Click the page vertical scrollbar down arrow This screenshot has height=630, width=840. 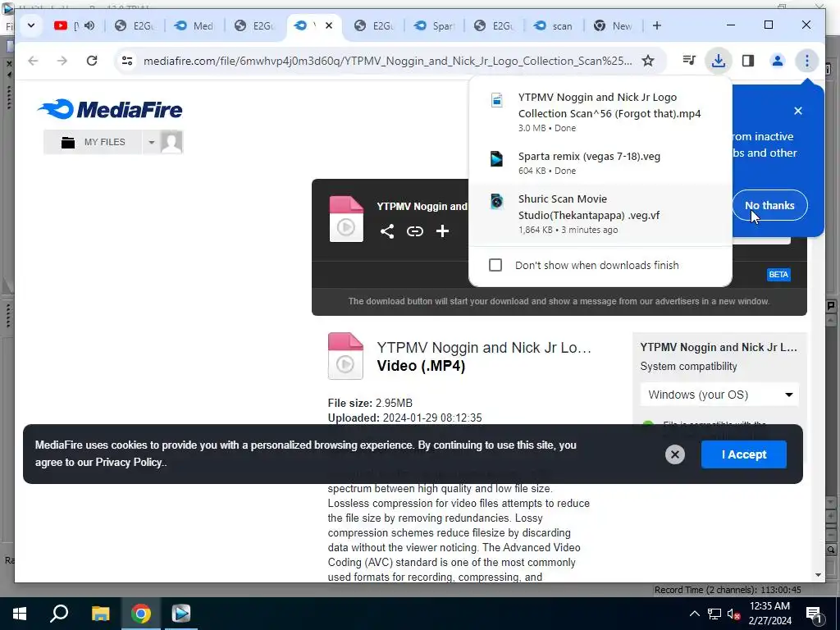tap(818, 575)
